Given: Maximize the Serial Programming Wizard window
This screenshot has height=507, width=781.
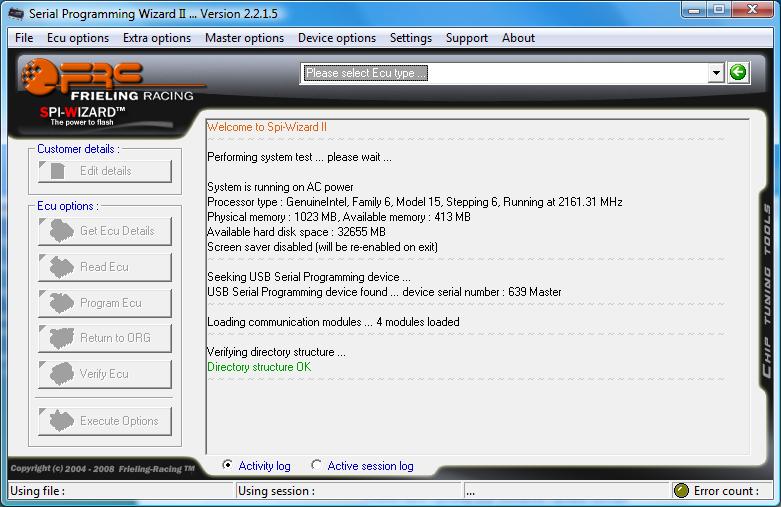Looking at the screenshot, I should pyautogui.click(x=718, y=10).
